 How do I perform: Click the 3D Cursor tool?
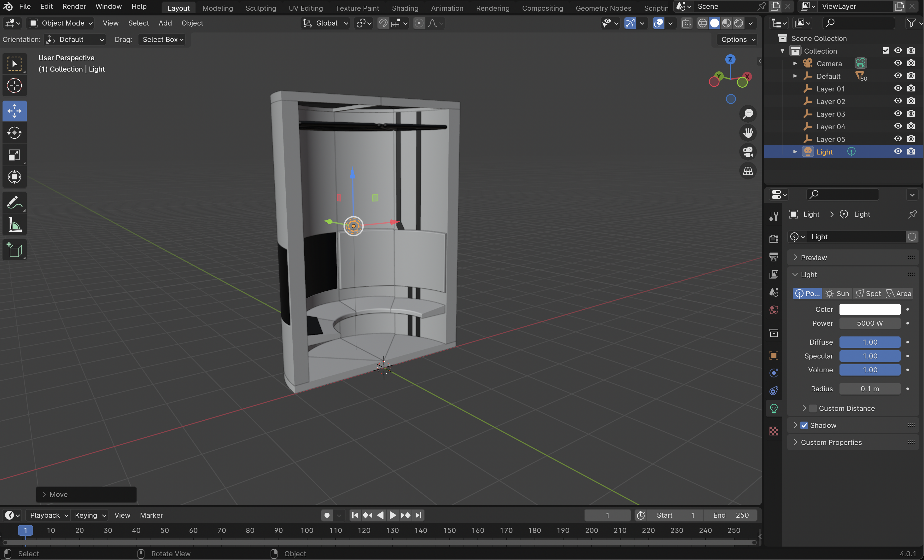pyautogui.click(x=14, y=86)
